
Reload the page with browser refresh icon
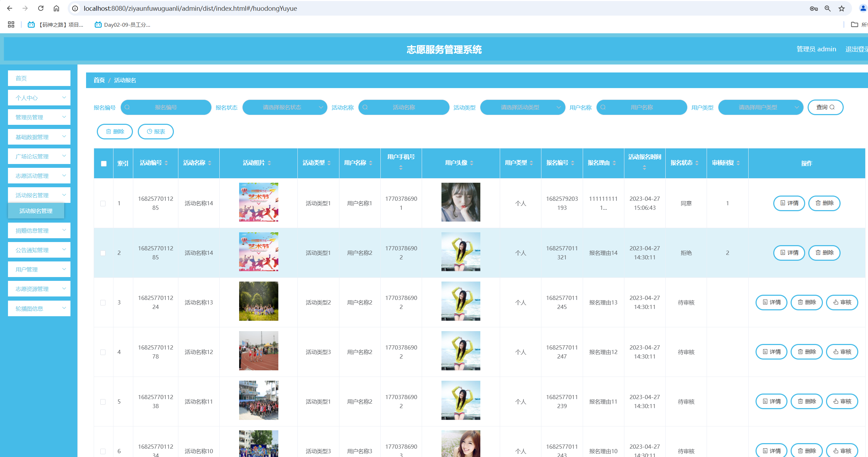click(41, 8)
